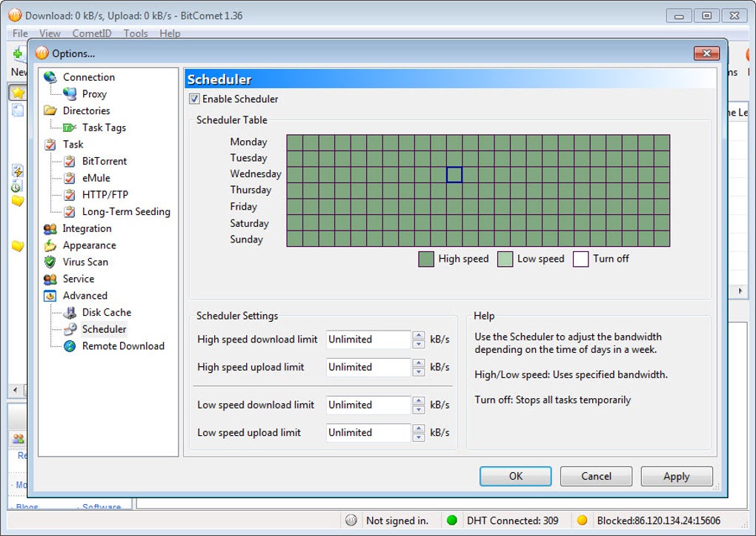Viewport: 756px width, 536px height.
Task: Click the Sunday row label
Action: (246, 239)
